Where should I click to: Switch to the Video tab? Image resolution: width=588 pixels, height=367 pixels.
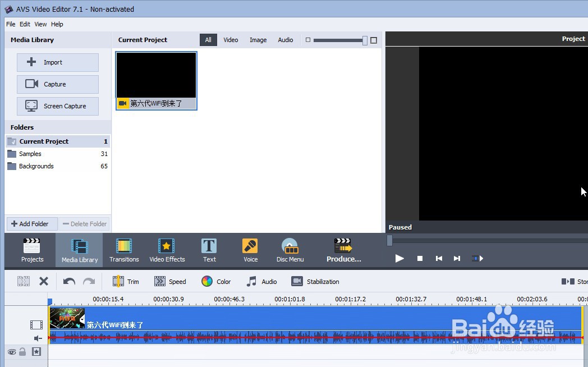[231, 40]
